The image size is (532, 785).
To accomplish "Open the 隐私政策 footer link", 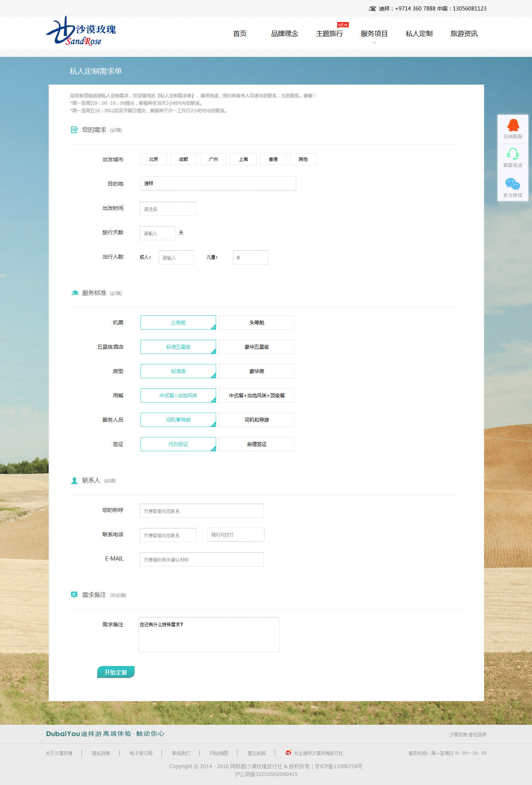I will coord(101,753).
